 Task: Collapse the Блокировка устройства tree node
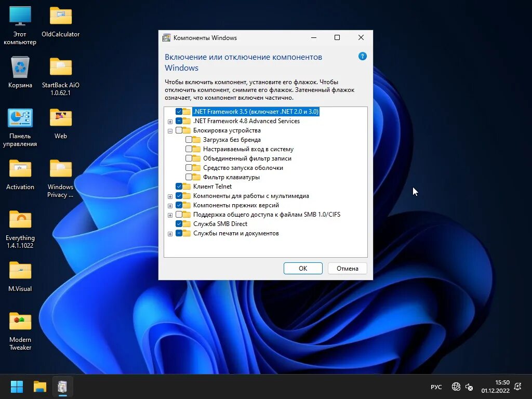(x=170, y=131)
